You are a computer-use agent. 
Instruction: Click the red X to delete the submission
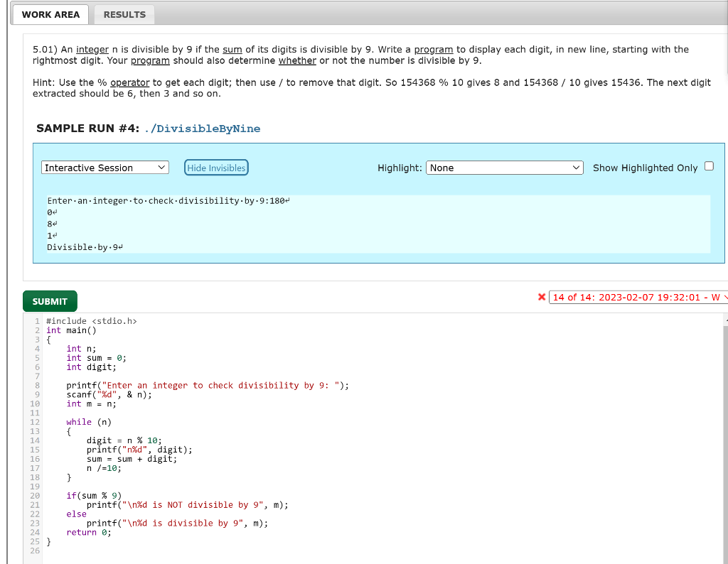(x=541, y=297)
